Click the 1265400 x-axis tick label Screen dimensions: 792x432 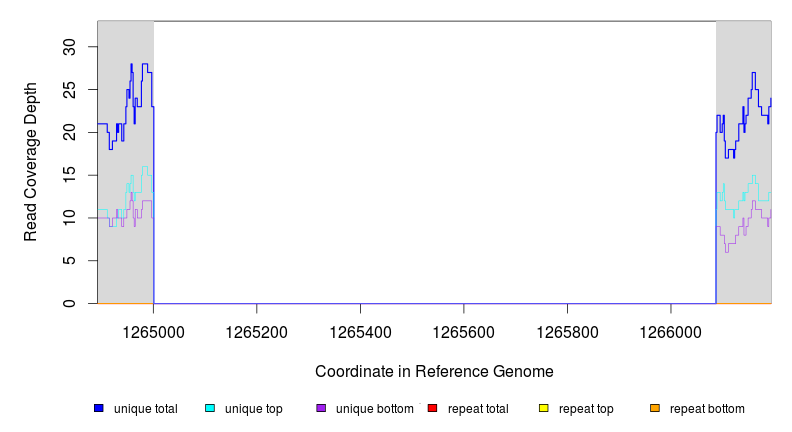coord(360,331)
